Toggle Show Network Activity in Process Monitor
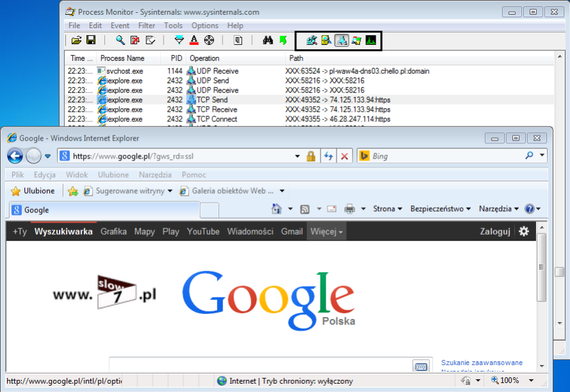The width and height of the screenshot is (570, 392). click(x=342, y=40)
